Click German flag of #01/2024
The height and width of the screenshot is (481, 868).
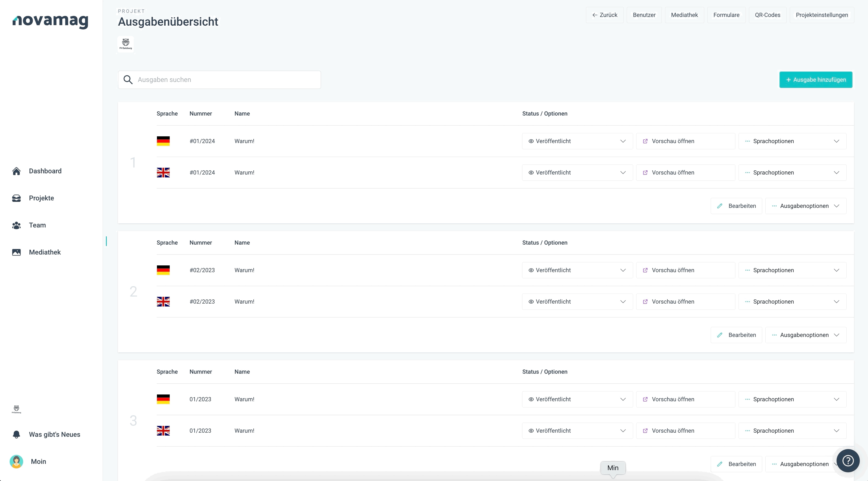coord(163,141)
